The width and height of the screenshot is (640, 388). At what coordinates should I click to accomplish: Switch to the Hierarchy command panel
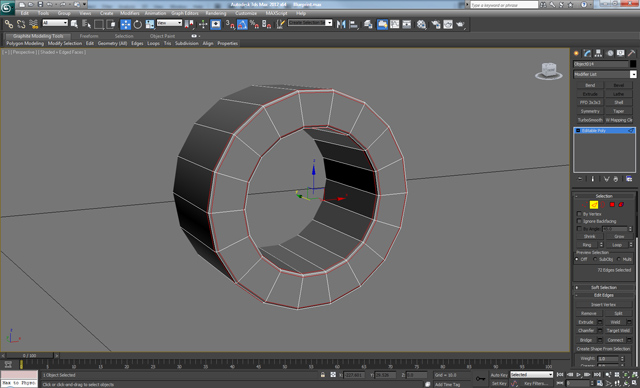point(598,53)
